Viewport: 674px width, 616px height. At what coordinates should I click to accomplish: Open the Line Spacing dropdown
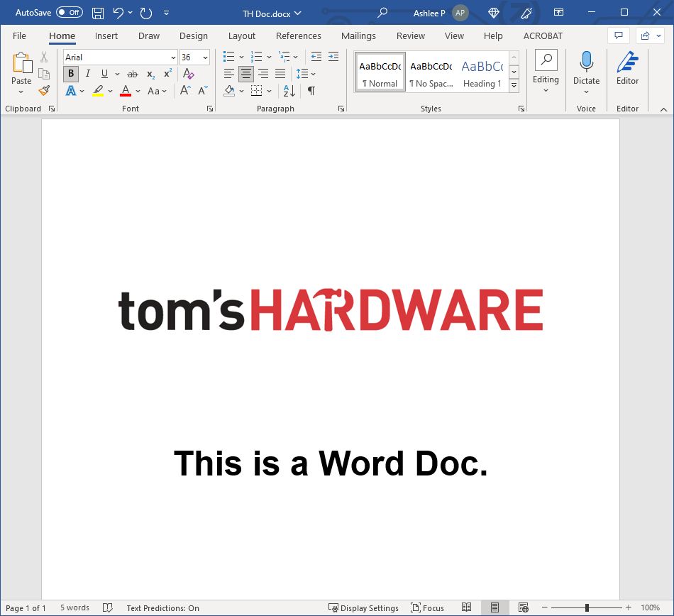[312, 73]
